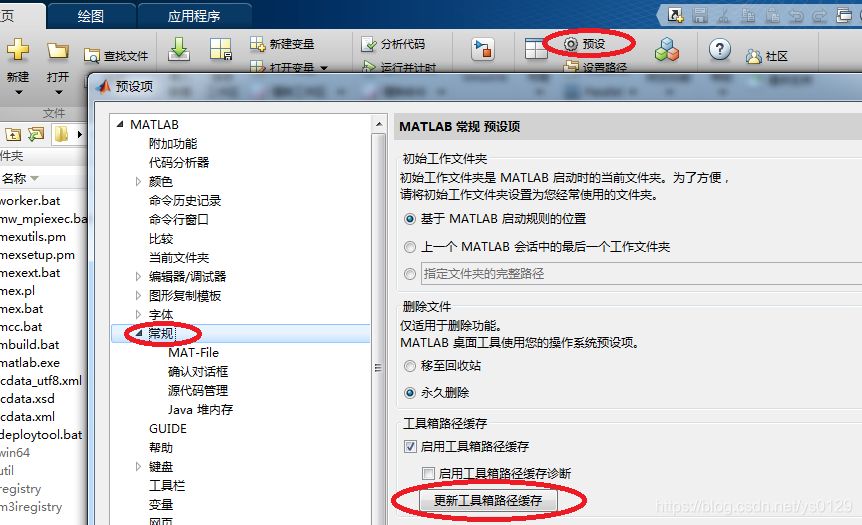Select Confirmation Dialogs (确认对话框) in tree

(x=198, y=372)
